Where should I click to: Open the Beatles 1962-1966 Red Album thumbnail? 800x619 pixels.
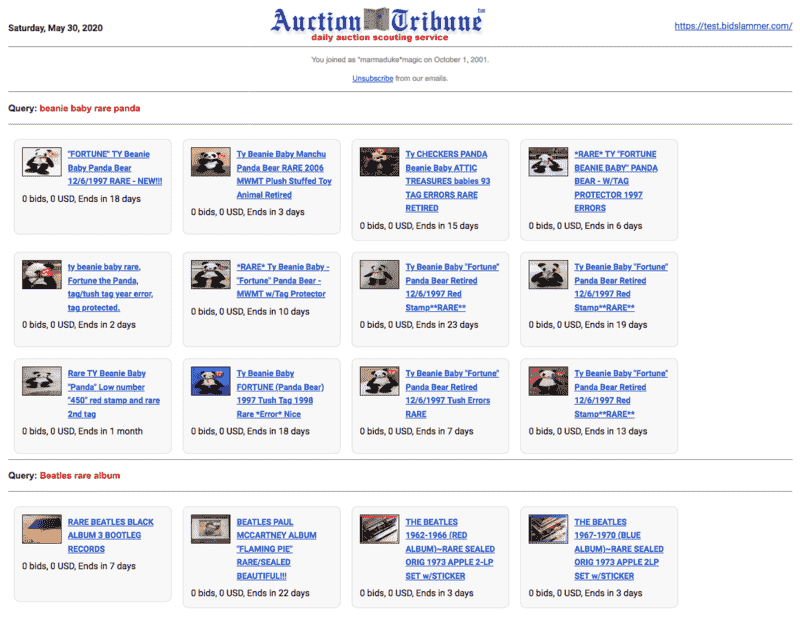click(374, 529)
